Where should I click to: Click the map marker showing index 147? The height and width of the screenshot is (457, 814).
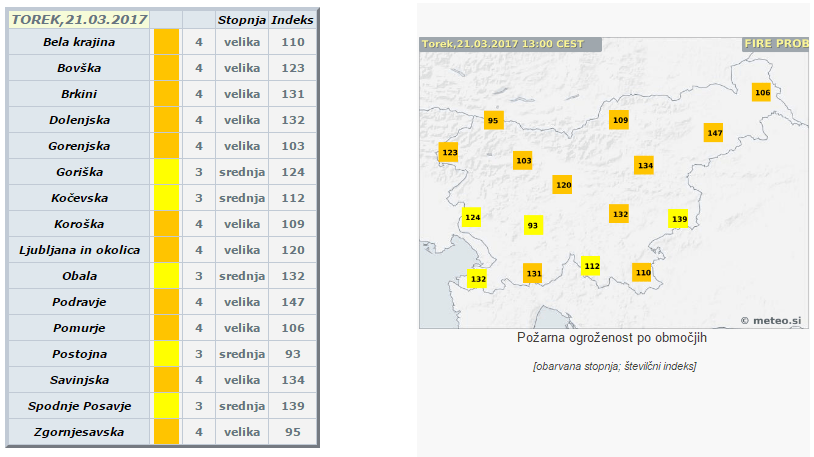(x=713, y=133)
